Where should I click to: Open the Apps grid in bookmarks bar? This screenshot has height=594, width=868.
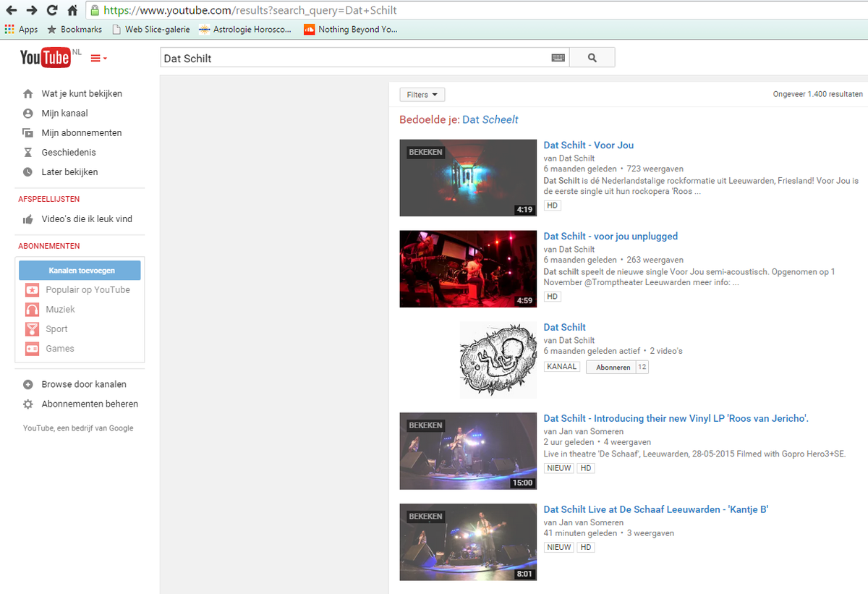21,30
